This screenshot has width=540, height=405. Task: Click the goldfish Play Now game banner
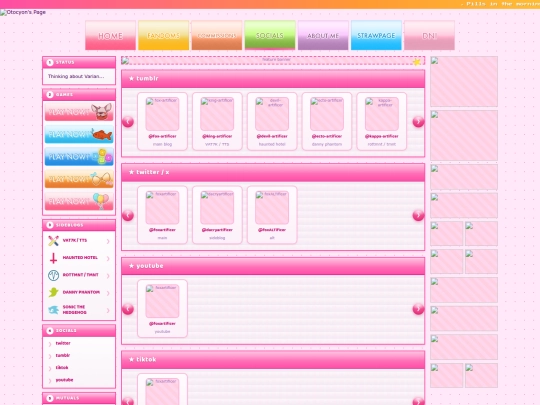79,134
